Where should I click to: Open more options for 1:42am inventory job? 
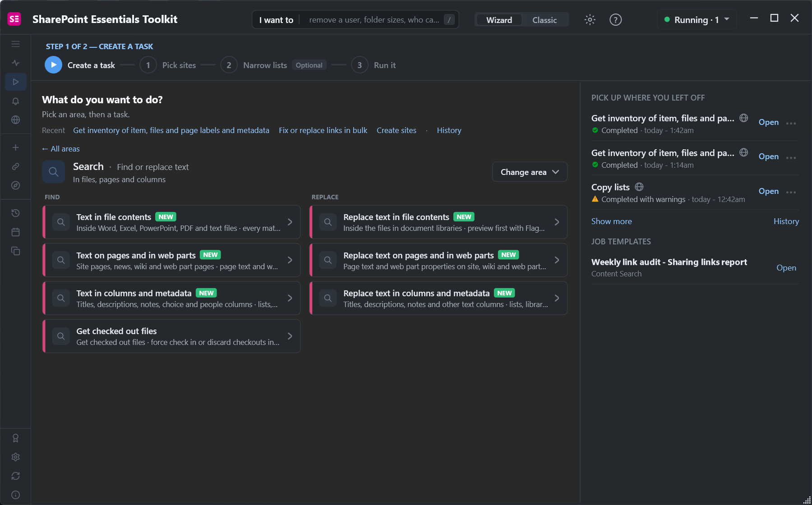pos(791,123)
